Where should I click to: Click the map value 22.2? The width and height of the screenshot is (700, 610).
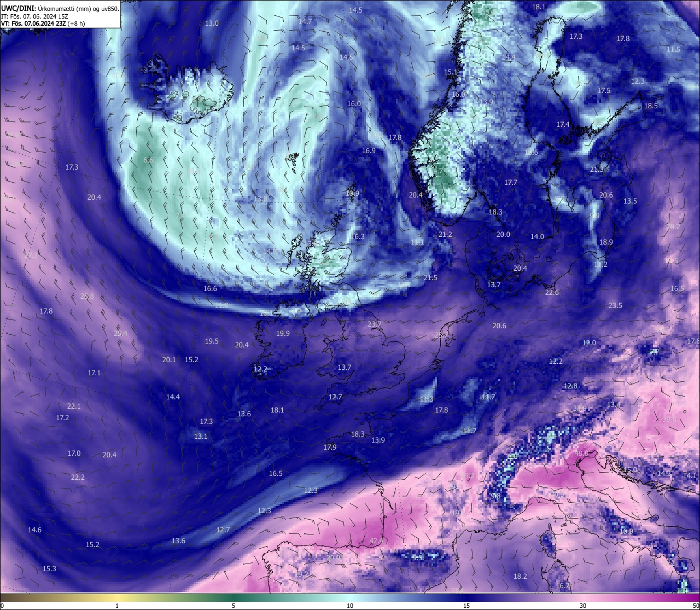[x=78, y=477]
